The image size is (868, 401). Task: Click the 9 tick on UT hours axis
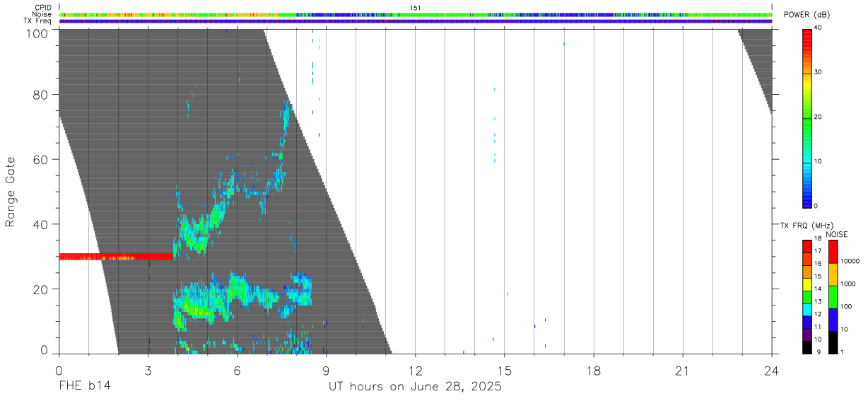[x=326, y=371]
